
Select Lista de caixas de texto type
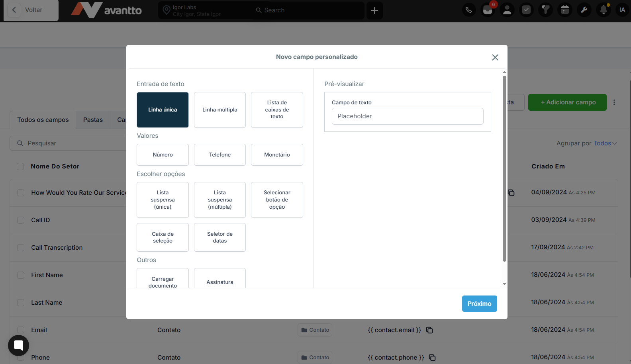[277, 110]
